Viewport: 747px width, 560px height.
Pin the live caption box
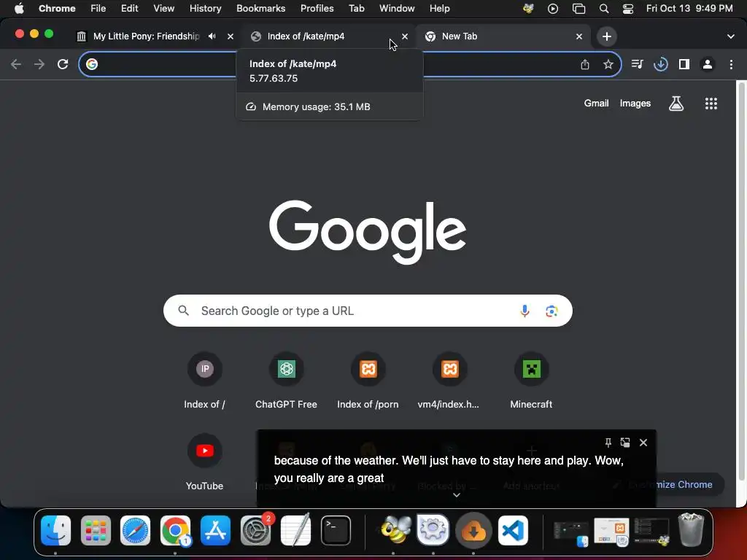(x=608, y=443)
